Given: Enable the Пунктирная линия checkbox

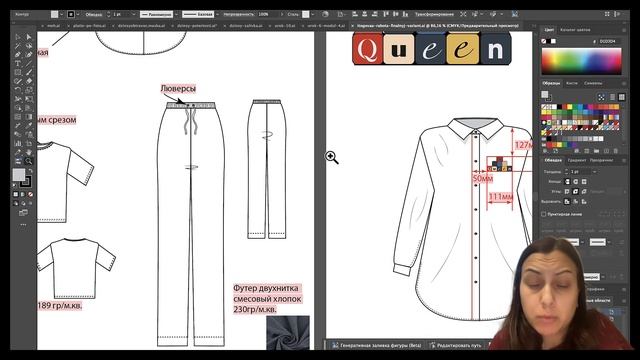Looking at the screenshot, I should click(x=544, y=214).
